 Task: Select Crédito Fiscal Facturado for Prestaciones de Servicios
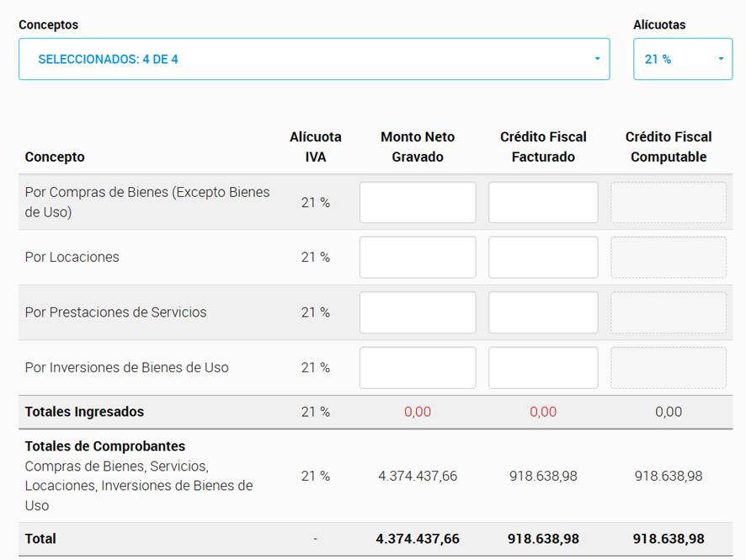(543, 312)
